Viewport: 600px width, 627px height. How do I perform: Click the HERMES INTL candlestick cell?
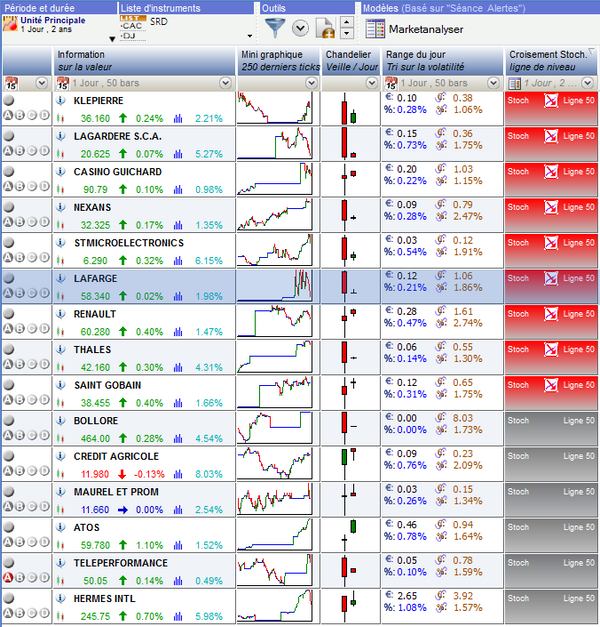(x=351, y=606)
